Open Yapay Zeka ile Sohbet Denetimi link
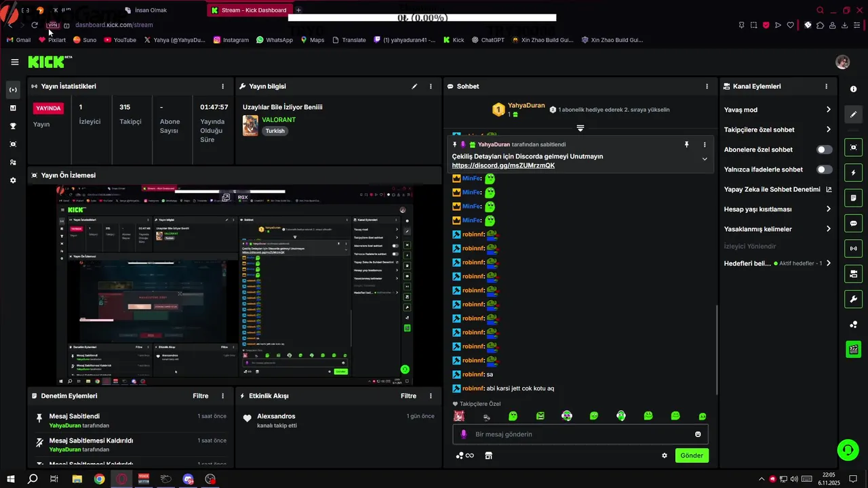The image size is (868, 488). 778,190
